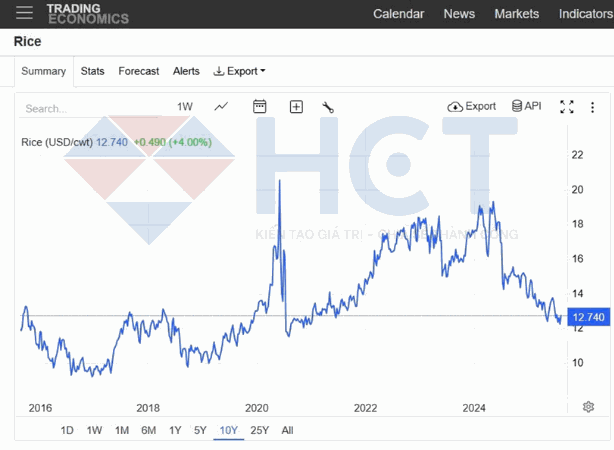
Task: Open Markets in top navigation
Action: (x=517, y=14)
